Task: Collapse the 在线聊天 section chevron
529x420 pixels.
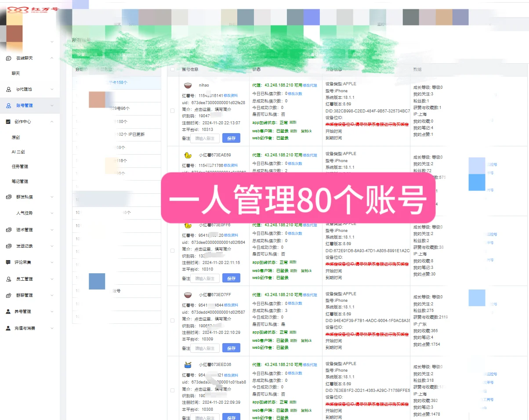Action: (x=51, y=58)
